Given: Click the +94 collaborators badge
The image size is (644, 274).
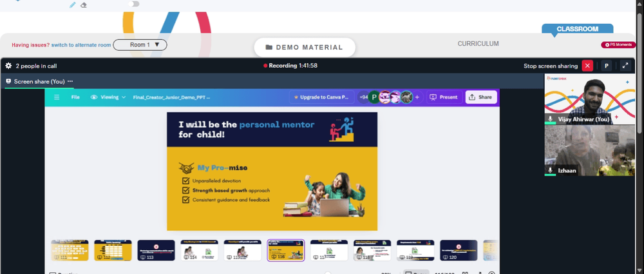Looking at the screenshot, I should [x=363, y=97].
